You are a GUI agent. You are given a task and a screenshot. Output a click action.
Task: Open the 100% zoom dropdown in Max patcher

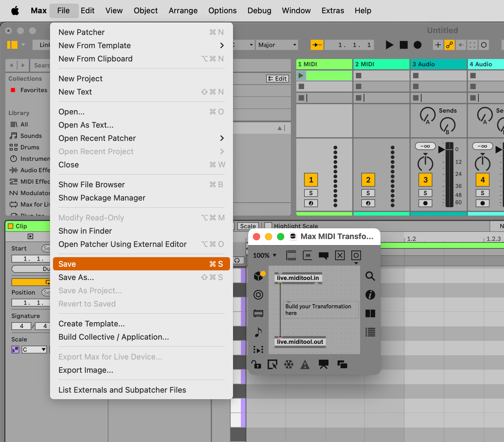click(265, 255)
